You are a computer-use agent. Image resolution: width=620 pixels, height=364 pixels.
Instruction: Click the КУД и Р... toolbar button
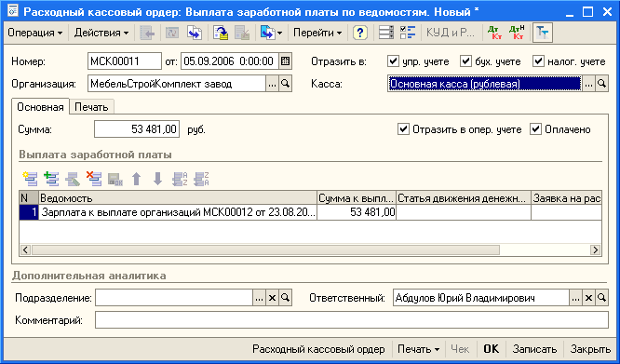coord(450,34)
